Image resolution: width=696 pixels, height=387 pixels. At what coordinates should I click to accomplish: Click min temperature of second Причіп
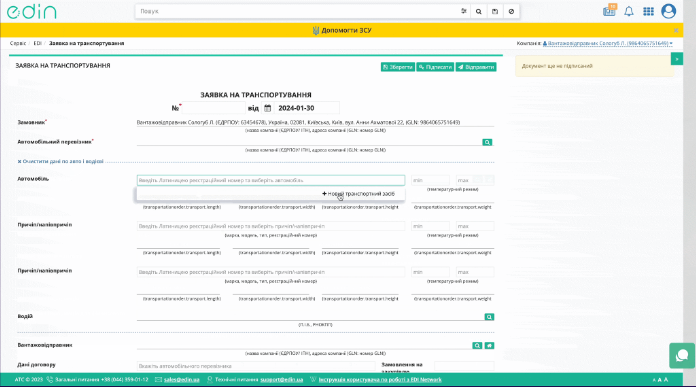coord(430,272)
